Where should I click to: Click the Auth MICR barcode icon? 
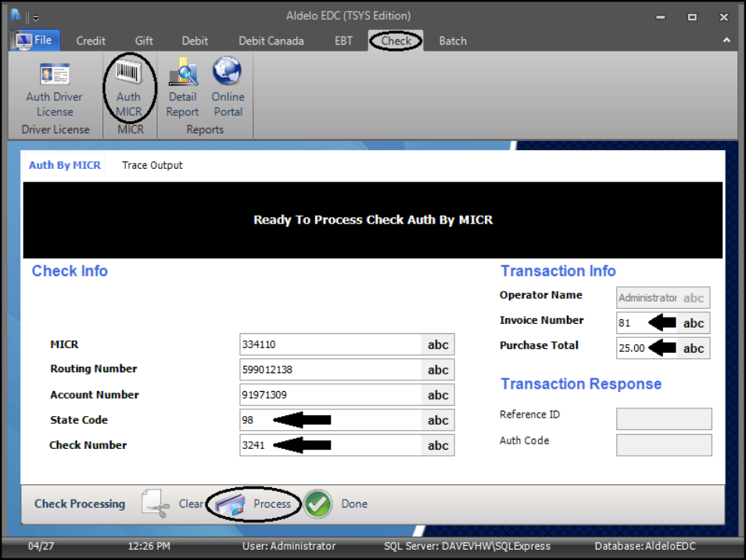pos(128,74)
